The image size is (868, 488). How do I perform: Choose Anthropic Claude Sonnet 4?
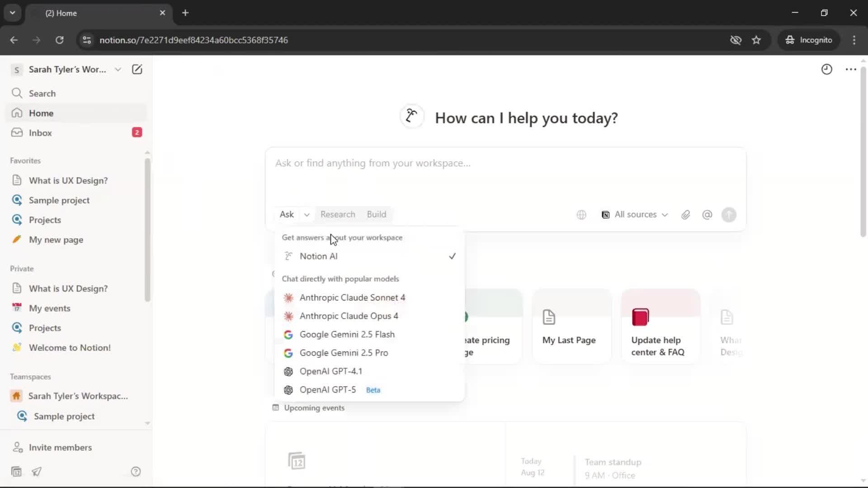point(369,298)
